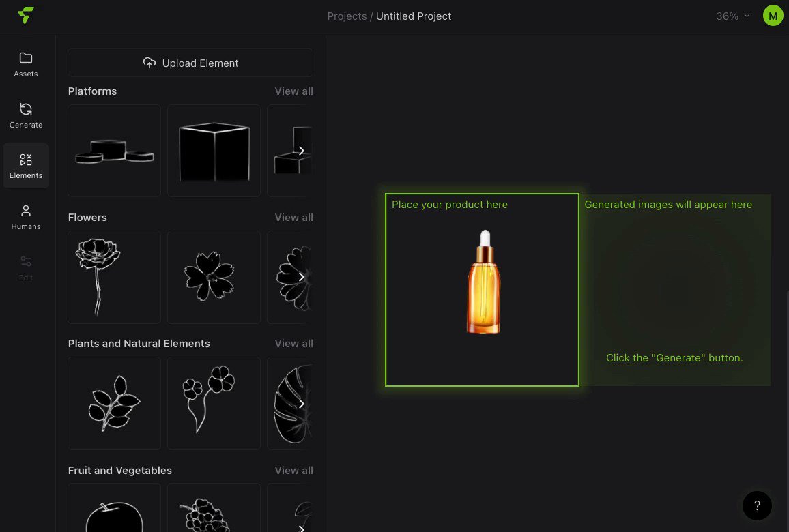Viewport: 789px width, 532px height.
Task: Show more Flowers with the right chevron
Action: pos(301,277)
